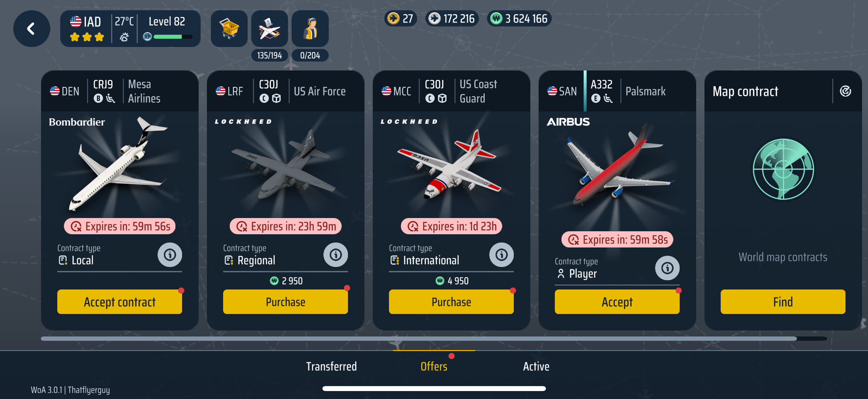Show info for the International contract
868x399 pixels.
click(502, 255)
